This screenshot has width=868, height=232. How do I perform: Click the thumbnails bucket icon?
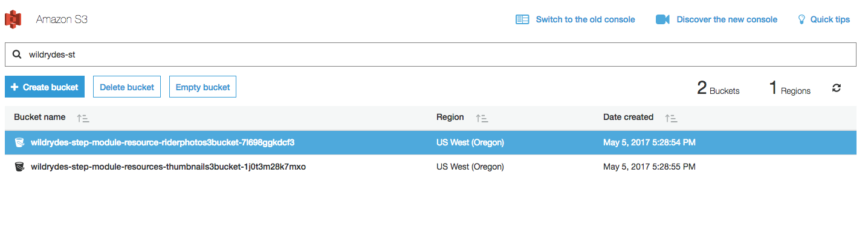tap(19, 167)
